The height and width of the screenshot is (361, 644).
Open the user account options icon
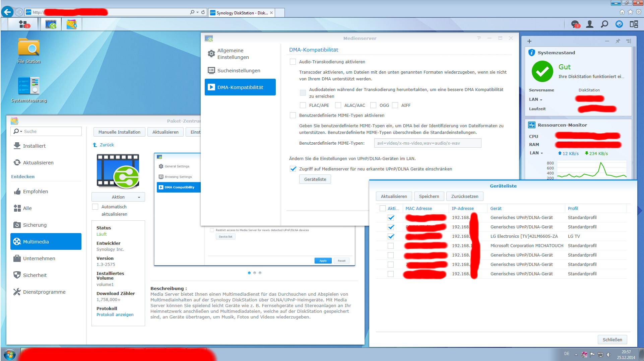pyautogui.click(x=589, y=24)
